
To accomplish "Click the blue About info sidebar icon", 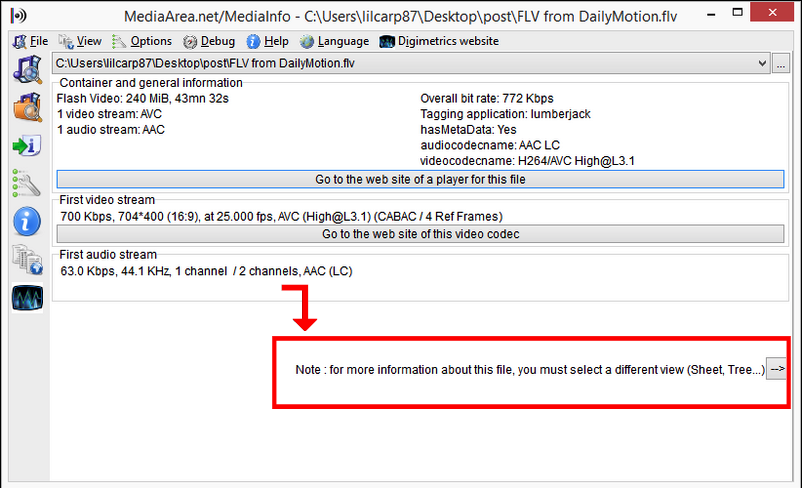I will tap(27, 221).
